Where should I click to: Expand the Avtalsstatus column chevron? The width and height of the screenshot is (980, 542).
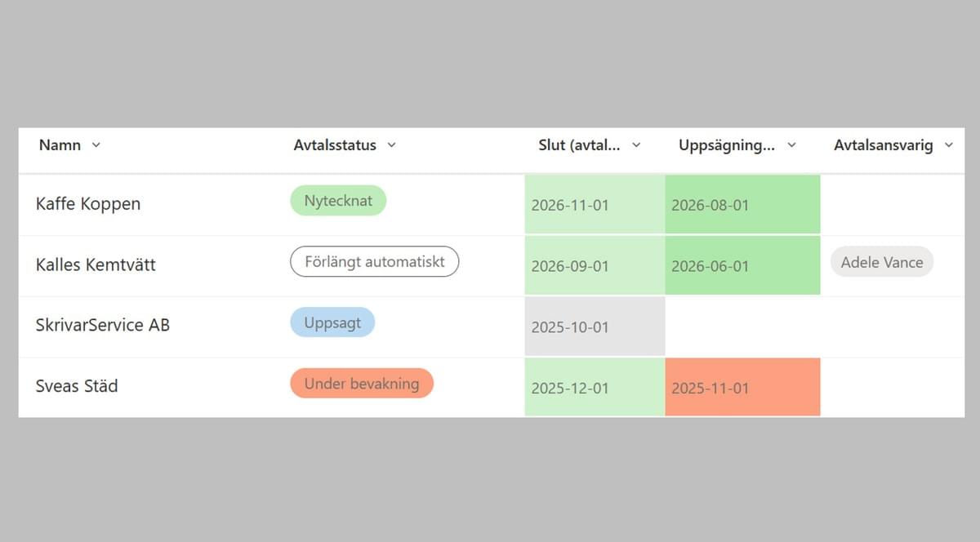391,145
